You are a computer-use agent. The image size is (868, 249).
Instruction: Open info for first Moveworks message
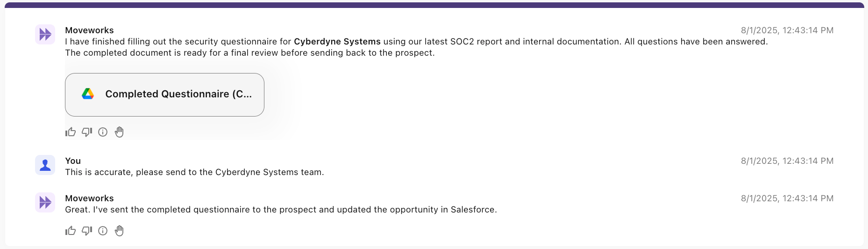point(103,132)
